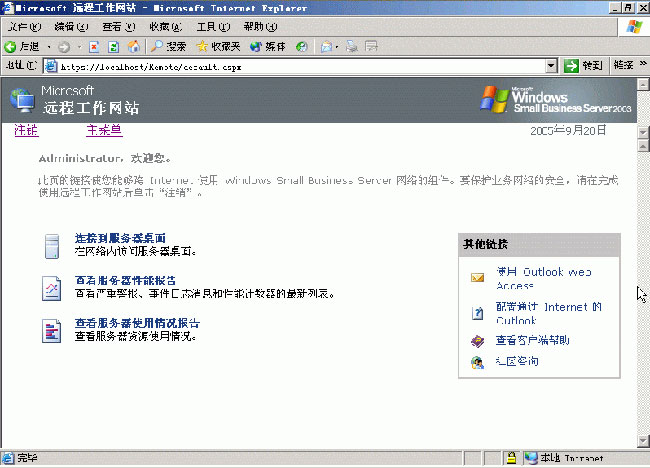The height and width of the screenshot is (468, 650).
Task: Open the Search (搜索) toolbar button
Action: [168, 46]
